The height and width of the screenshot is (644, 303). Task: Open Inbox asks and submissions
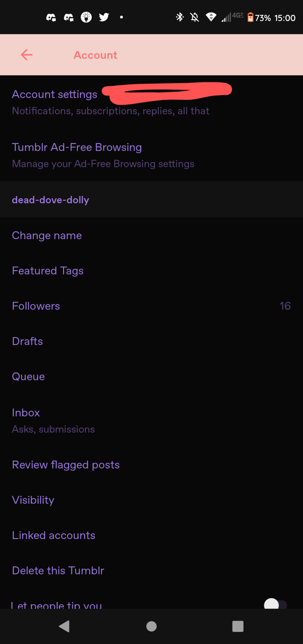[x=151, y=421]
